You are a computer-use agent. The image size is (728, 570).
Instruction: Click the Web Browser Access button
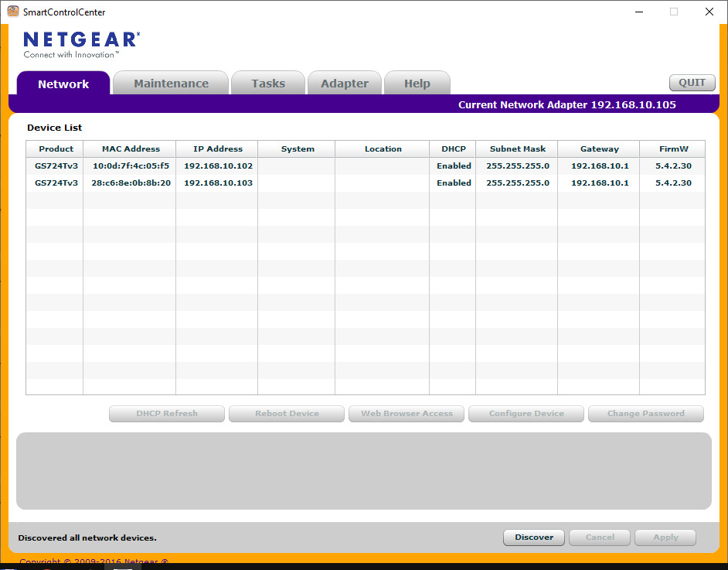pos(407,414)
